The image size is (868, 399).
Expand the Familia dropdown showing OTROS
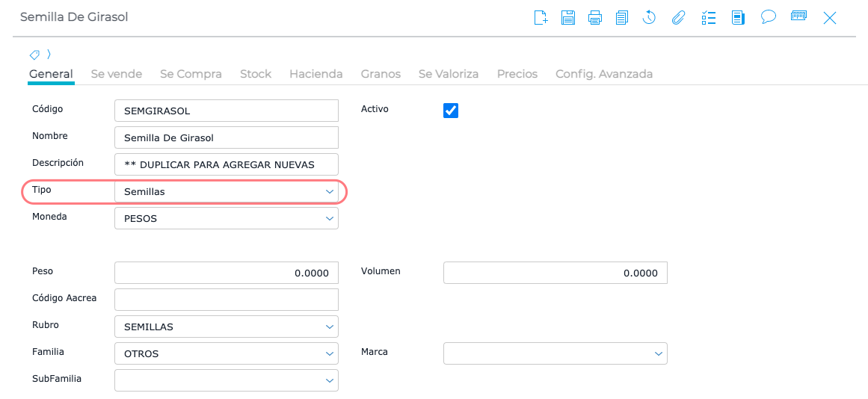[226, 353]
